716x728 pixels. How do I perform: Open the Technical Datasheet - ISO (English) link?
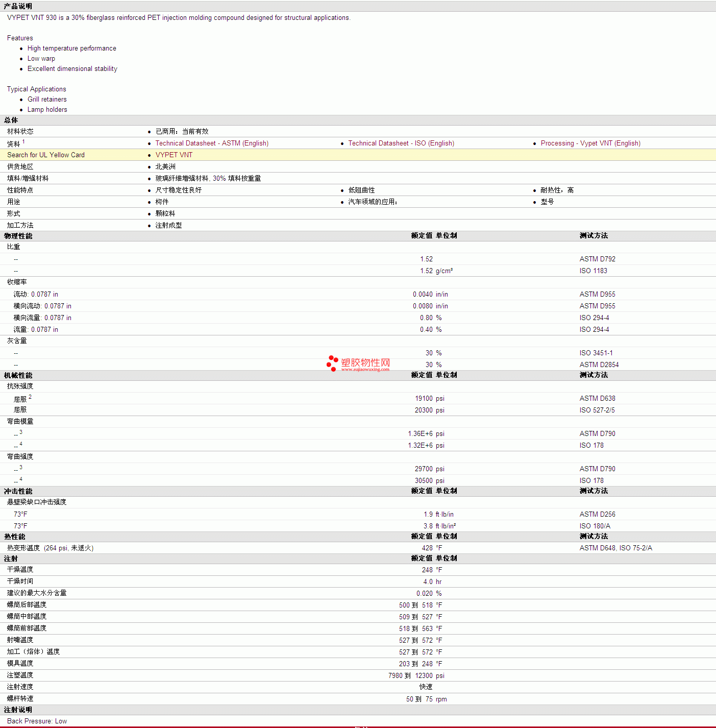(x=401, y=143)
